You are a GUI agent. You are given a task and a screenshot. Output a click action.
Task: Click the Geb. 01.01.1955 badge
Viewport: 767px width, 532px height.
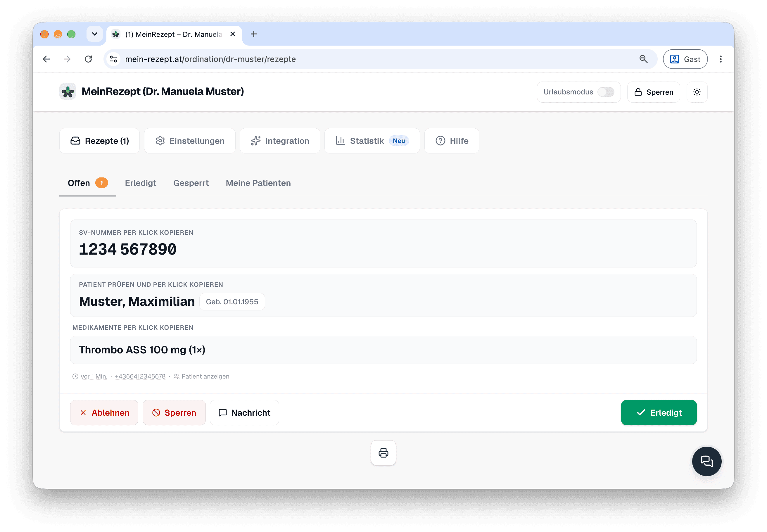point(232,302)
